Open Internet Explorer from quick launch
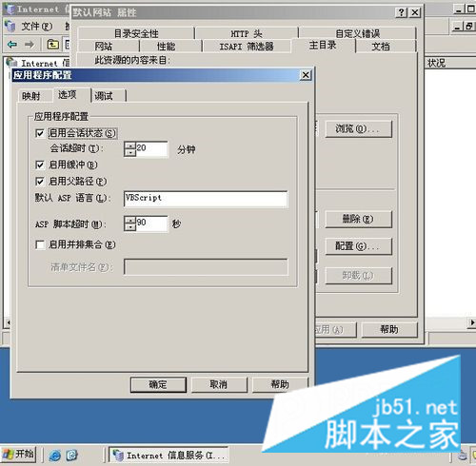 54,456
